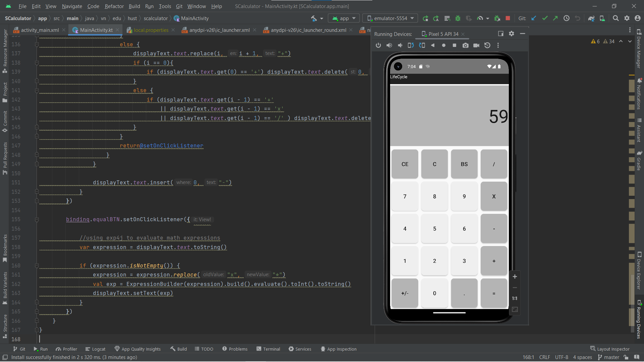Start screen recording of the emulator
This screenshot has height=362, width=644.
pyautogui.click(x=476, y=45)
